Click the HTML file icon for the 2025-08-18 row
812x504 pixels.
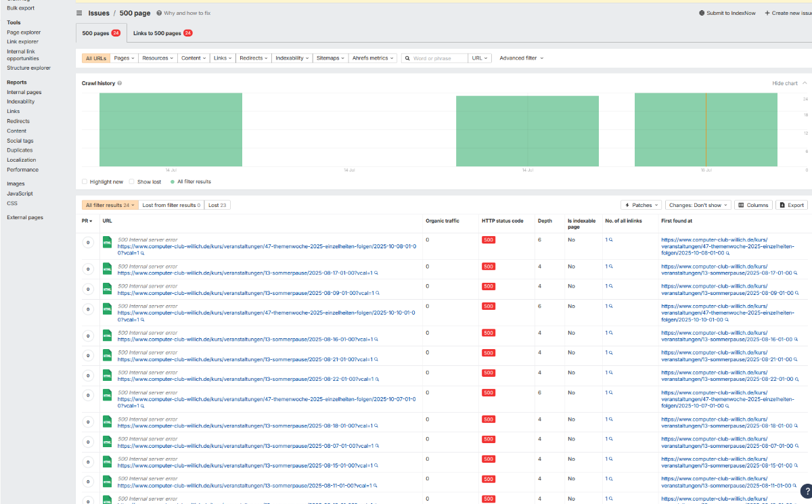tap(106, 422)
